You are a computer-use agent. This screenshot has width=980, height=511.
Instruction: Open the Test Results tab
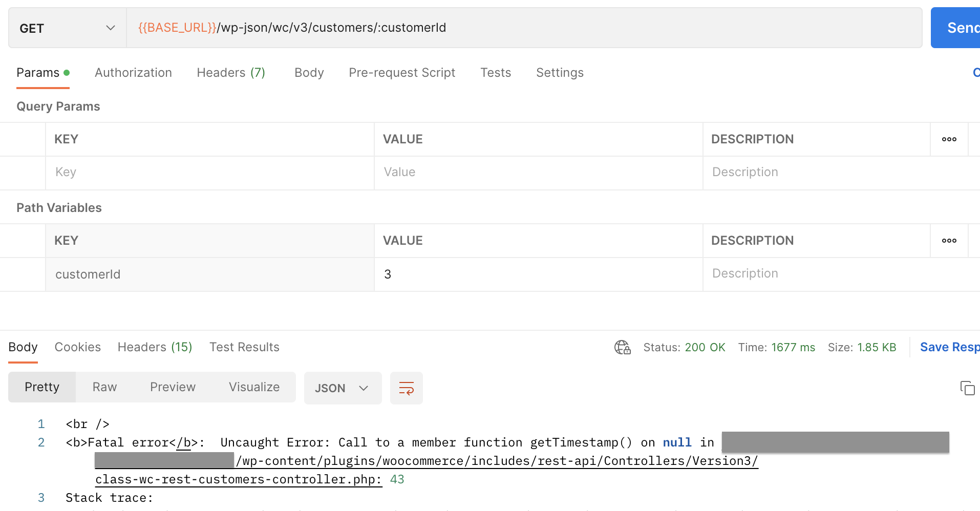(x=244, y=347)
